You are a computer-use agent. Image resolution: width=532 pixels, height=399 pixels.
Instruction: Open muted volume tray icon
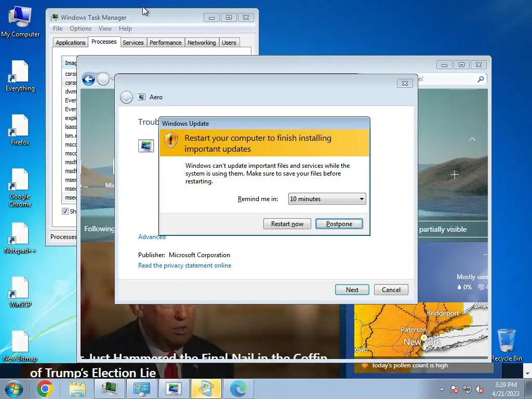pyautogui.click(x=480, y=389)
